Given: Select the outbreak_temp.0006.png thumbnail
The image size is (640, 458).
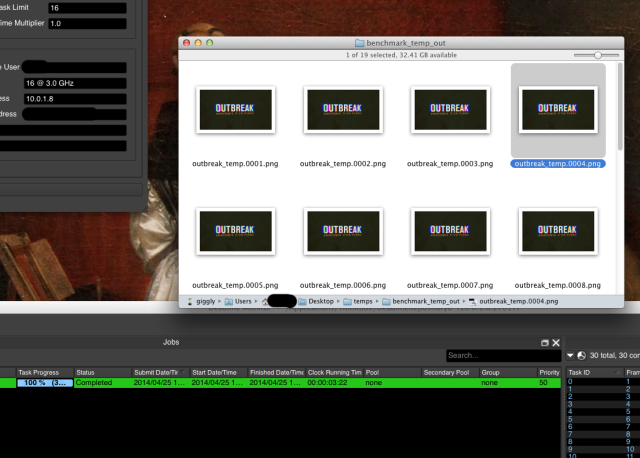Looking at the screenshot, I should 343,231.
